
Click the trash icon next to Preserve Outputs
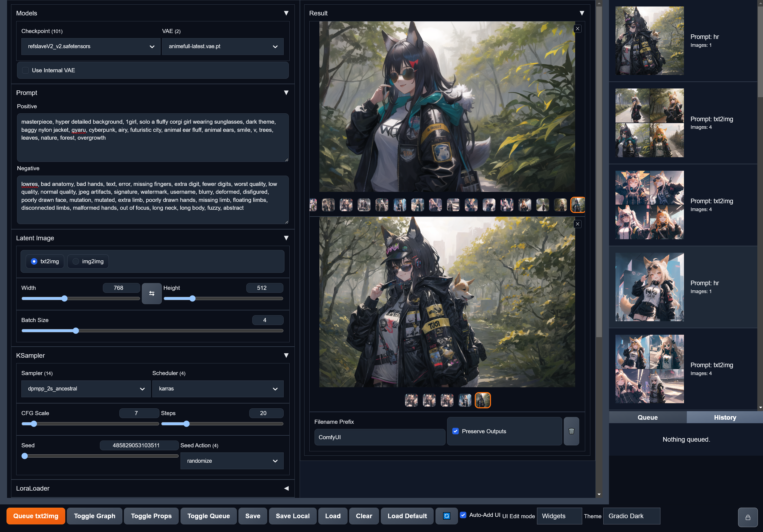click(x=571, y=431)
